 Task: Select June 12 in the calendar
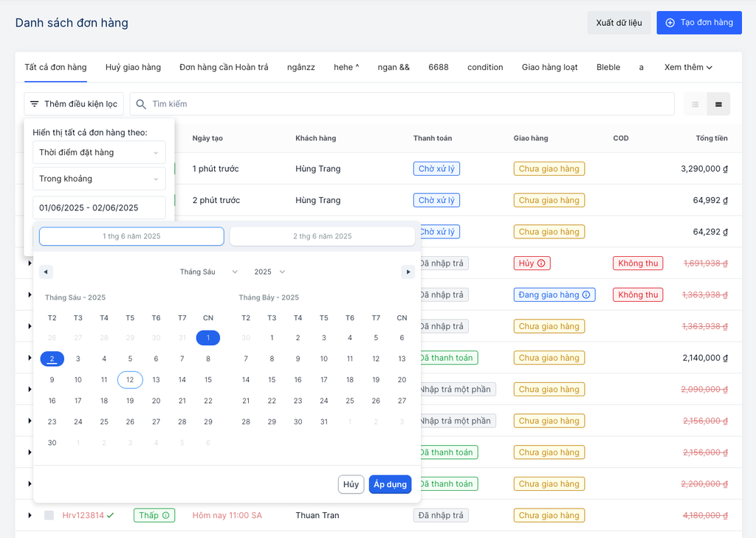point(130,380)
